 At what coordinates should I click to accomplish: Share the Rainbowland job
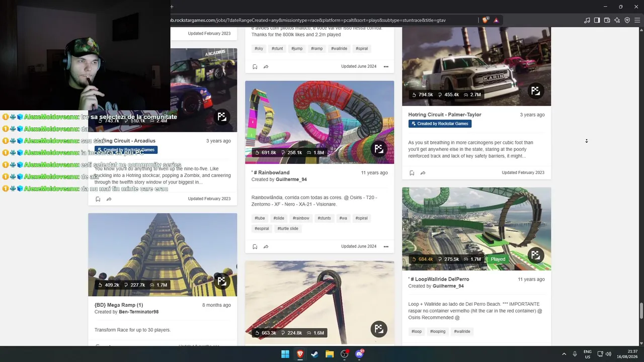[266, 247]
